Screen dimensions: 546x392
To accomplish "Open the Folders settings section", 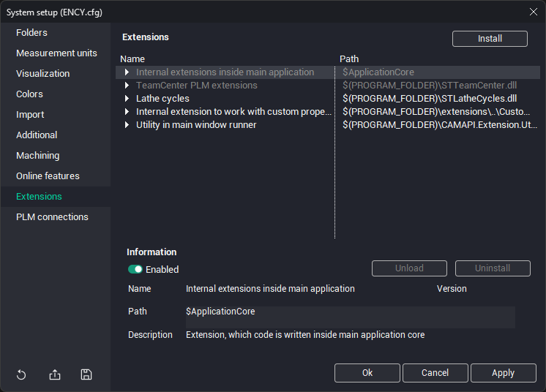I will click(x=31, y=33).
